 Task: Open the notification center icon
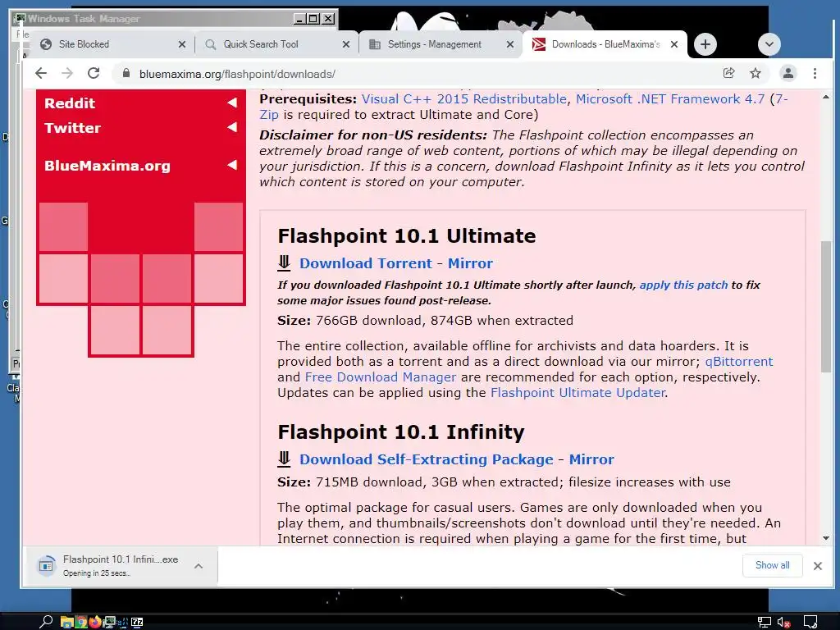[810, 622]
